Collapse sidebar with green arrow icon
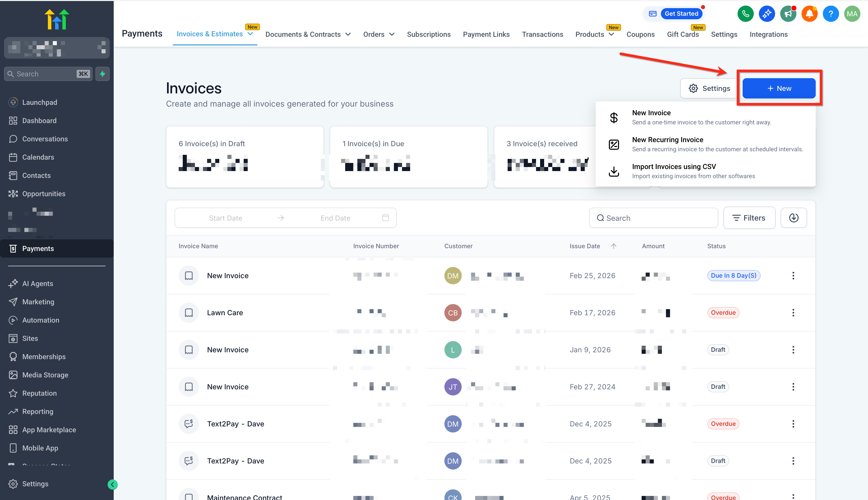The width and height of the screenshot is (868, 500). click(x=112, y=484)
